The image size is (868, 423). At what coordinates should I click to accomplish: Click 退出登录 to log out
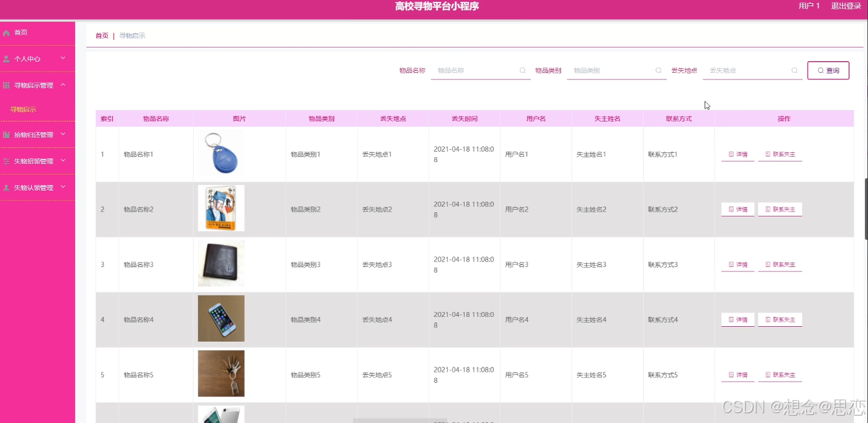(846, 6)
